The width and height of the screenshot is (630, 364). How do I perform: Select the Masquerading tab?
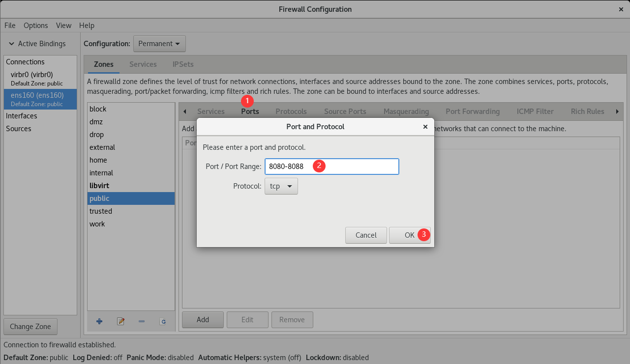click(406, 112)
